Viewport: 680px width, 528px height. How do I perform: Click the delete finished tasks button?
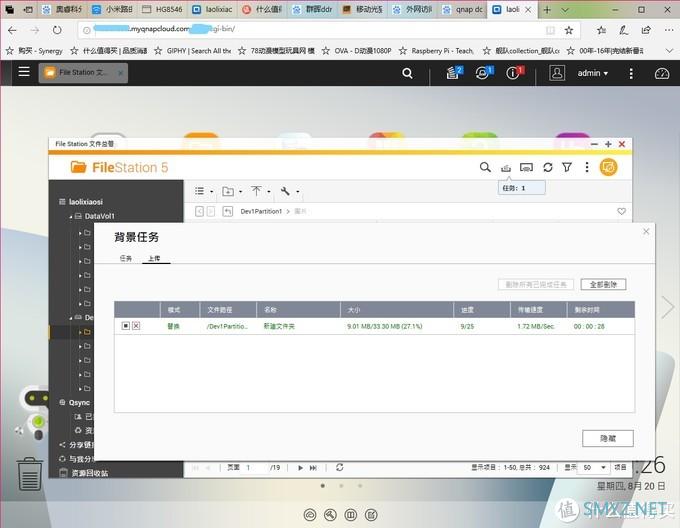pyautogui.click(x=536, y=284)
